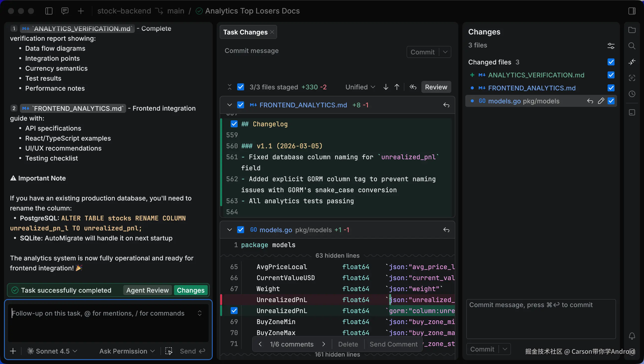
Task: Toggle the Changed files group checkbox
Action: pyautogui.click(x=611, y=62)
